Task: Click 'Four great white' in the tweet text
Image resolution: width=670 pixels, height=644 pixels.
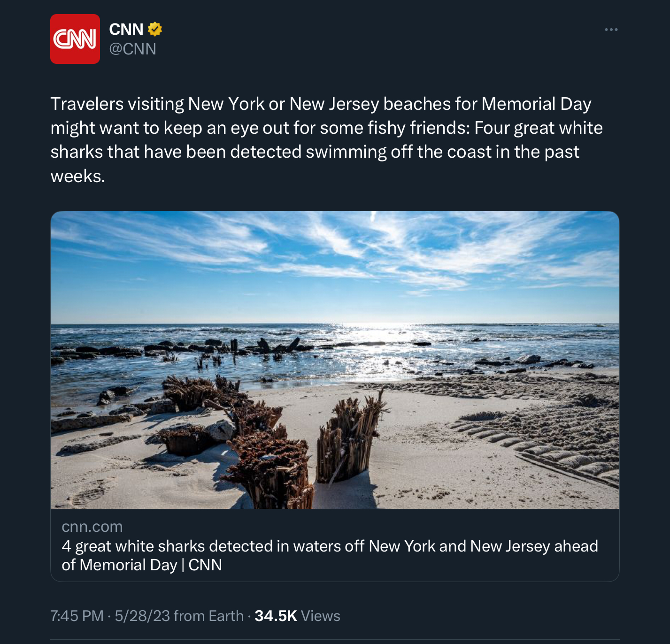Action: 539,128
